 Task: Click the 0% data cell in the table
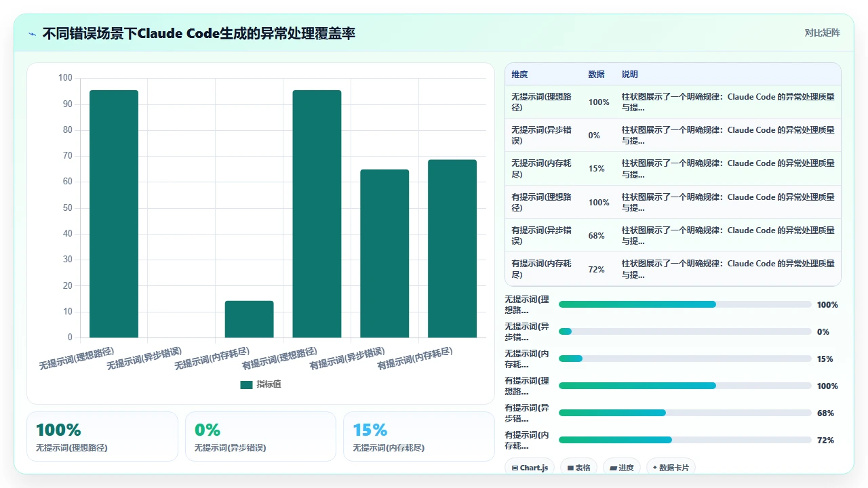coord(599,135)
